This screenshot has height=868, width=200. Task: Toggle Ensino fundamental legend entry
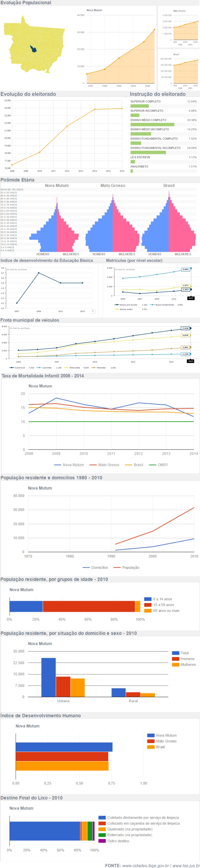pos(164,305)
